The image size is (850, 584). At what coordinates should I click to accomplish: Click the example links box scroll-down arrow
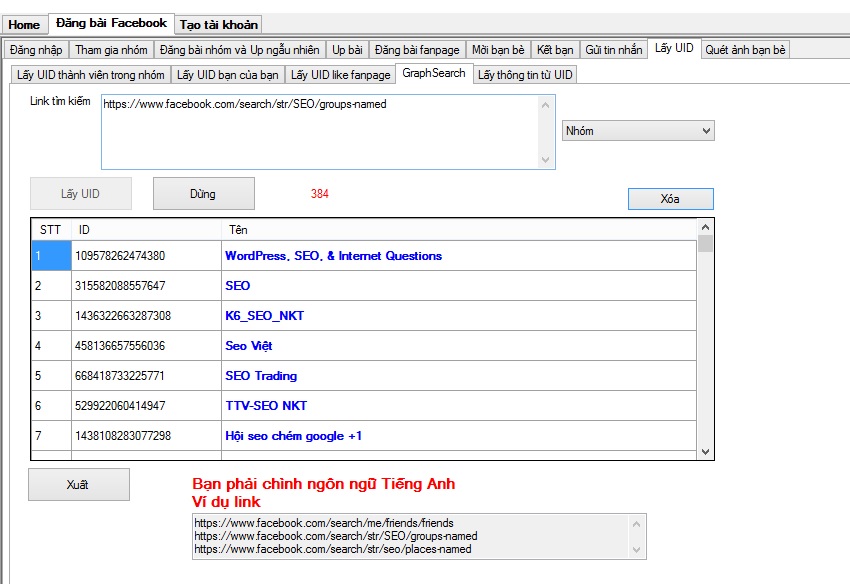[x=636, y=550]
